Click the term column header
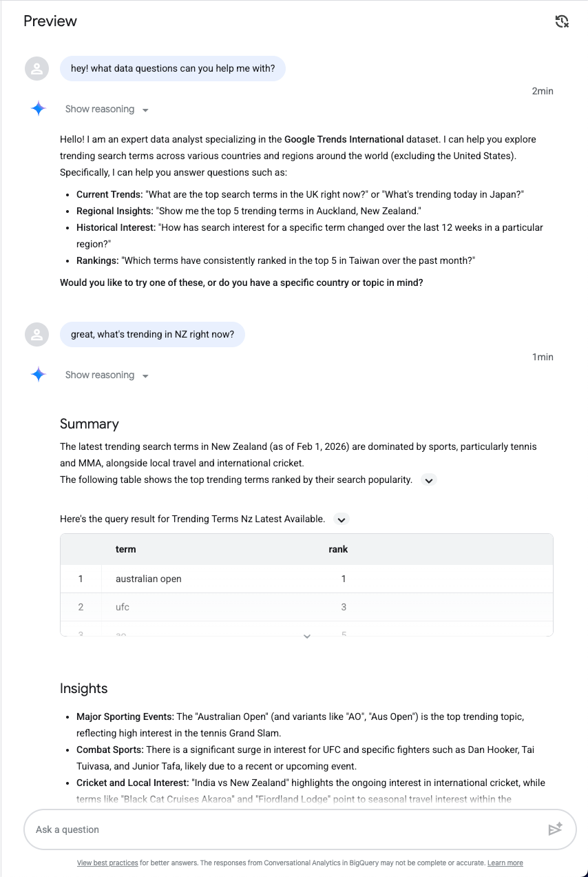 click(x=126, y=549)
